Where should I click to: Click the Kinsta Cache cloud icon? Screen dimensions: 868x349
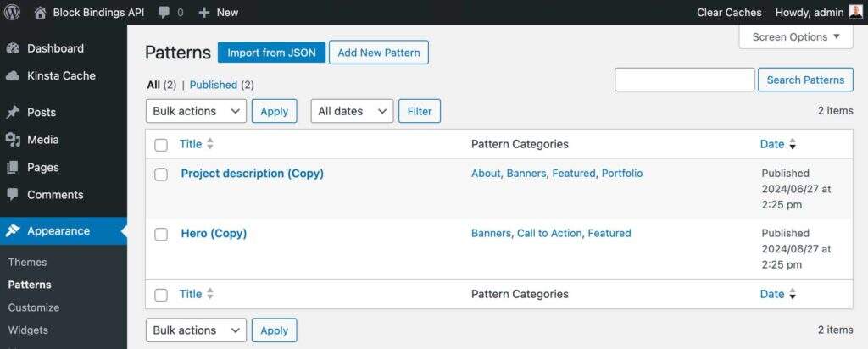click(x=13, y=75)
